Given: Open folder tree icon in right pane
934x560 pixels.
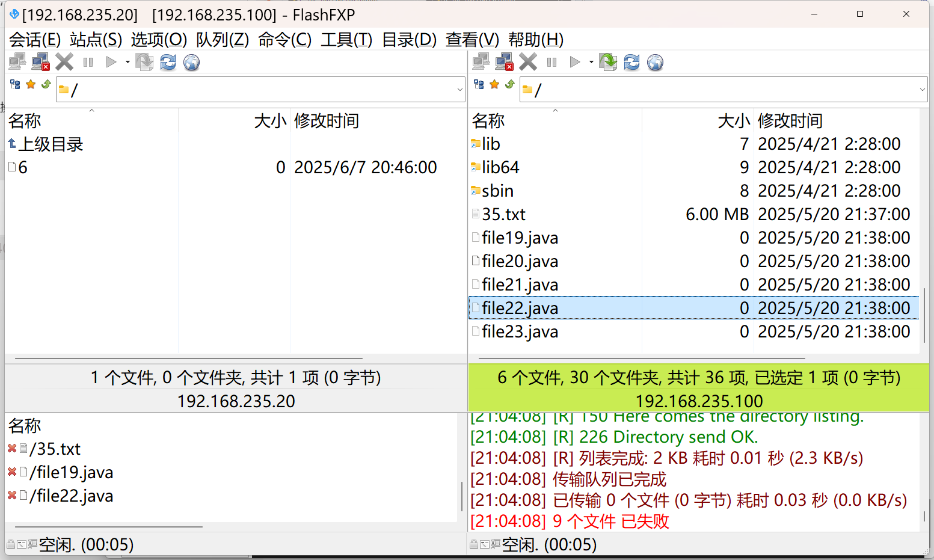Looking at the screenshot, I should [479, 84].
